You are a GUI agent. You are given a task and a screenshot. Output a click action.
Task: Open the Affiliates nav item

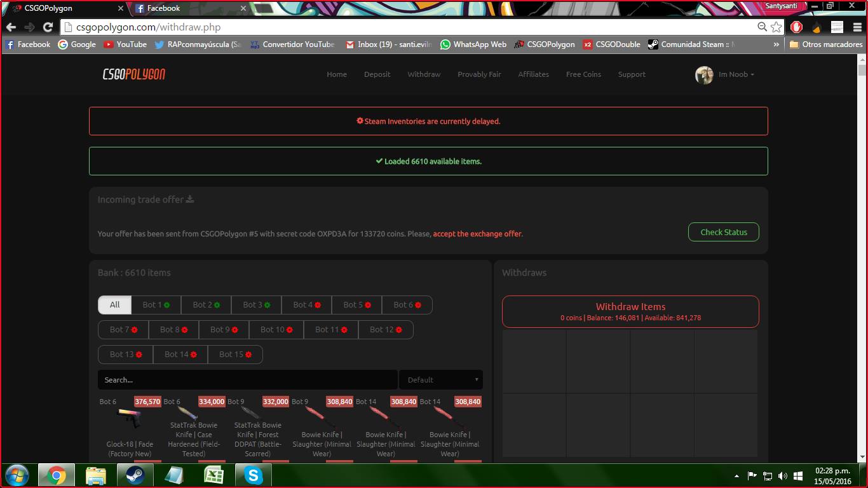tap(534, 74)
